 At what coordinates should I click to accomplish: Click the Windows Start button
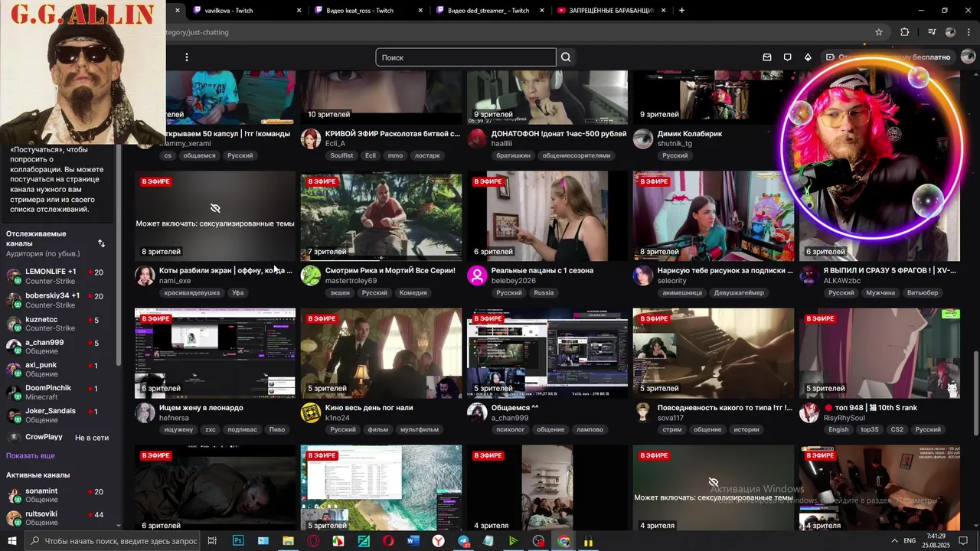(x=11, y=541)
